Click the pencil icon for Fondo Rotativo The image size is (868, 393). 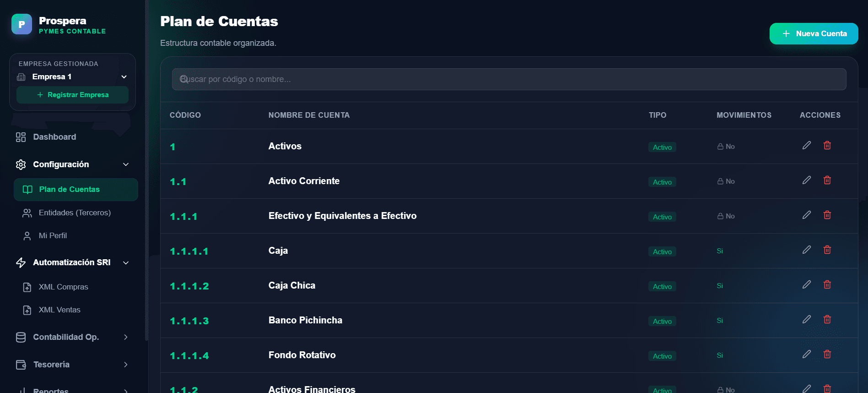coord(807,354)
